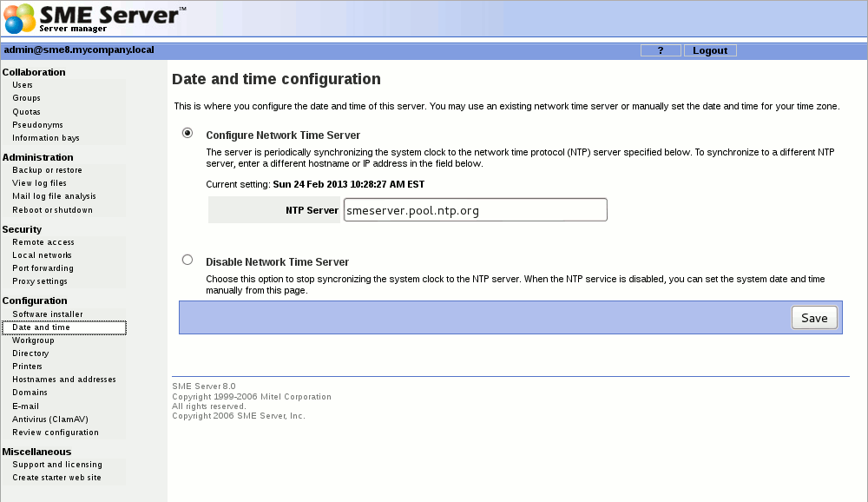Image resolution: width=868 pixels, height=502 pixels.
Task: Select Configure Network Time Server option
Action: tap(187, 133)
